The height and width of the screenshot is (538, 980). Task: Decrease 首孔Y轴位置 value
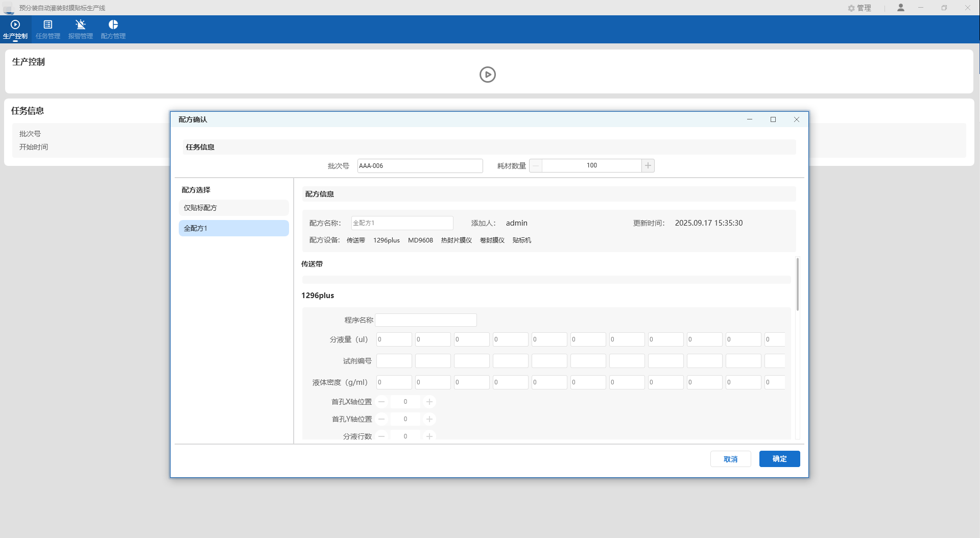(x=381, y=419)
